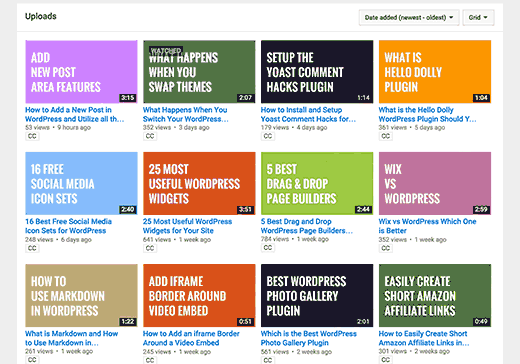Click 'How to Install and Setup Yoast Comment Hacks' link

point(308,114)
